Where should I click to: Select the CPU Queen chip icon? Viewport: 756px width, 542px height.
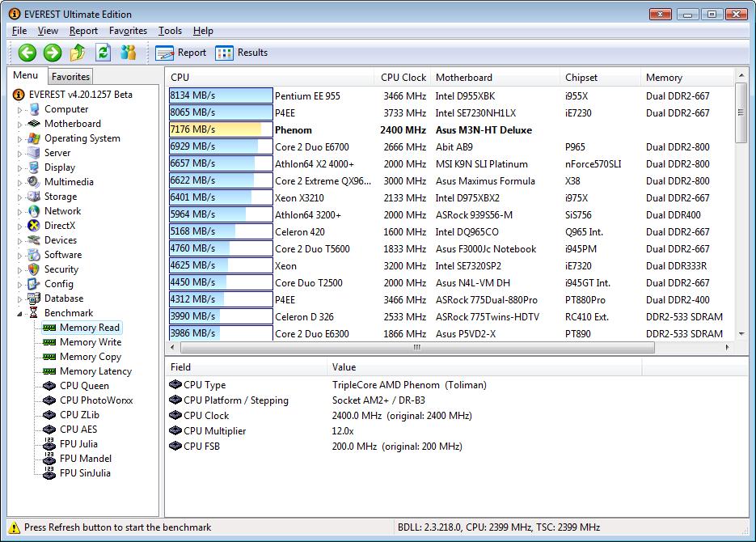(x=49, y=386)
